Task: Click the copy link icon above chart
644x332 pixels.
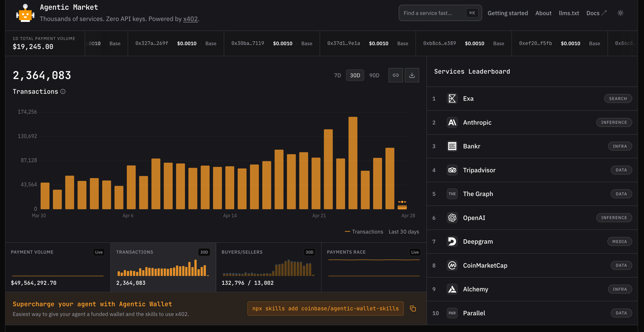Action: (395, 75)
